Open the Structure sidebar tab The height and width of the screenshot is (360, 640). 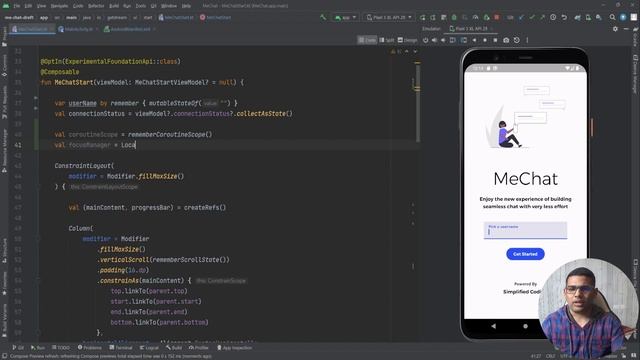point(4,250)
